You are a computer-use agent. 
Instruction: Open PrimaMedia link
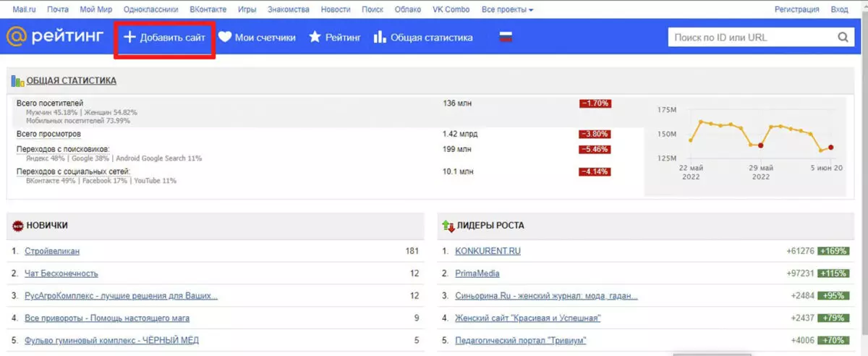(x=477, y=274)
